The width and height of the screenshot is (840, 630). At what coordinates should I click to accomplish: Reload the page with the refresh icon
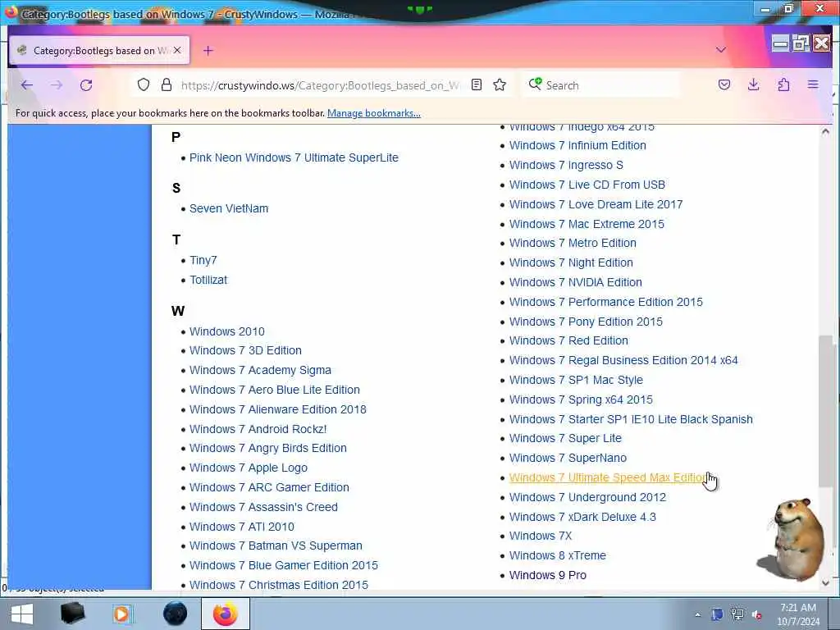86,85
